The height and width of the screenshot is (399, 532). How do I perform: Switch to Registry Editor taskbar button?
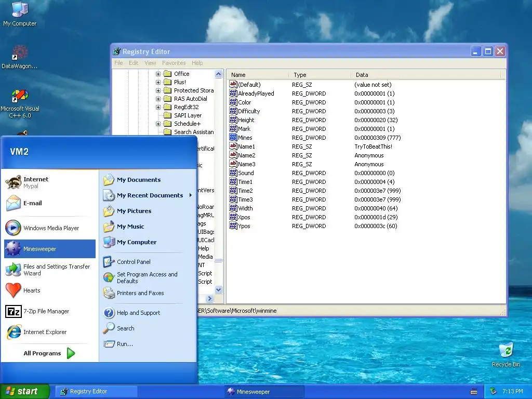[96, 392]
